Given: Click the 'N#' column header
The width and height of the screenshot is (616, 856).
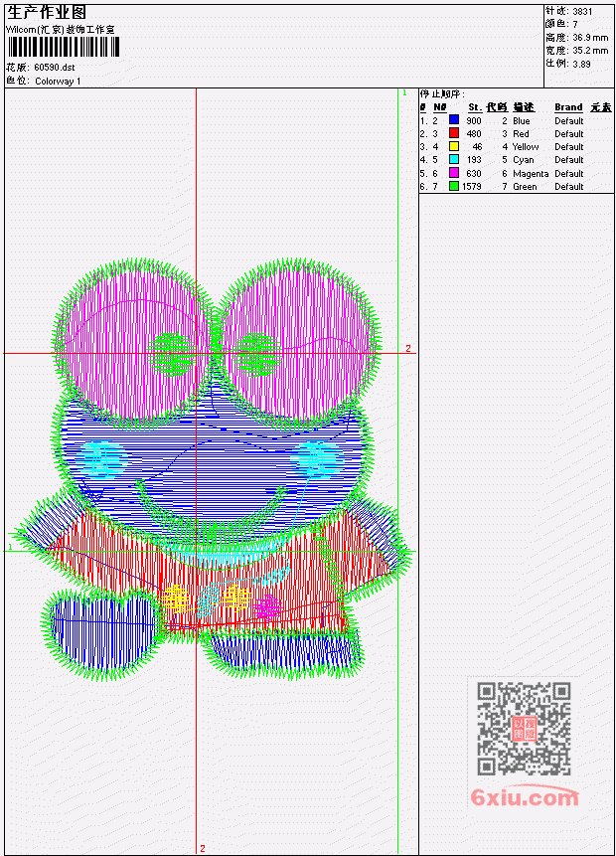Looking at the screenshot, I should tap(440, 107).
